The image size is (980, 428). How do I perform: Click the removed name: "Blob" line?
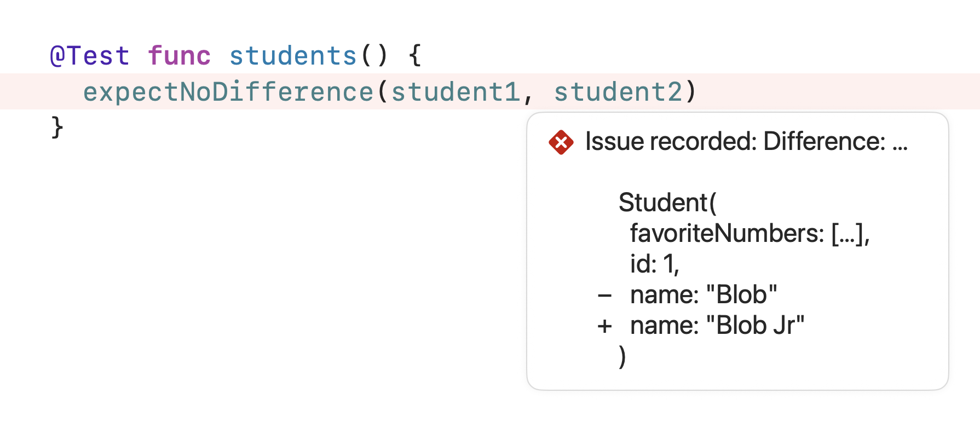click(704, 295)
